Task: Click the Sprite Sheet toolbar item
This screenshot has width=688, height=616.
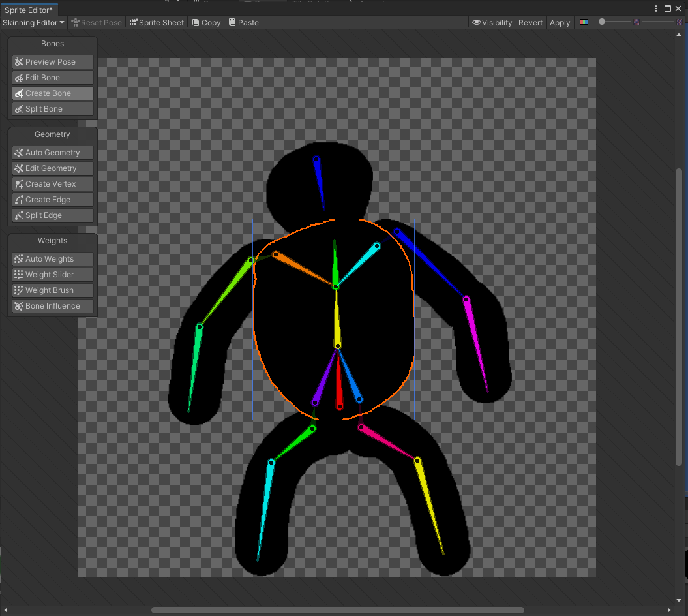Action: 157,22
